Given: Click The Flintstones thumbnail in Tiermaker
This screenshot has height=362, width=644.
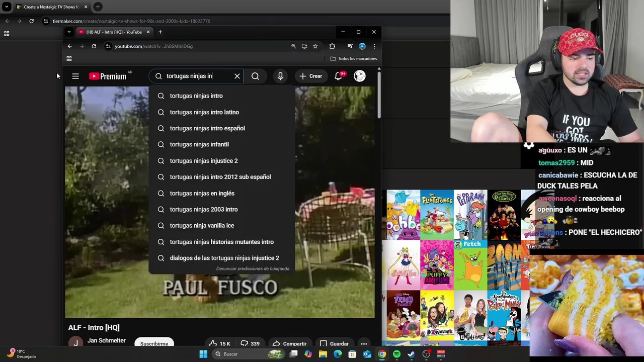Looking at the screenshot, I should point(437,214).
